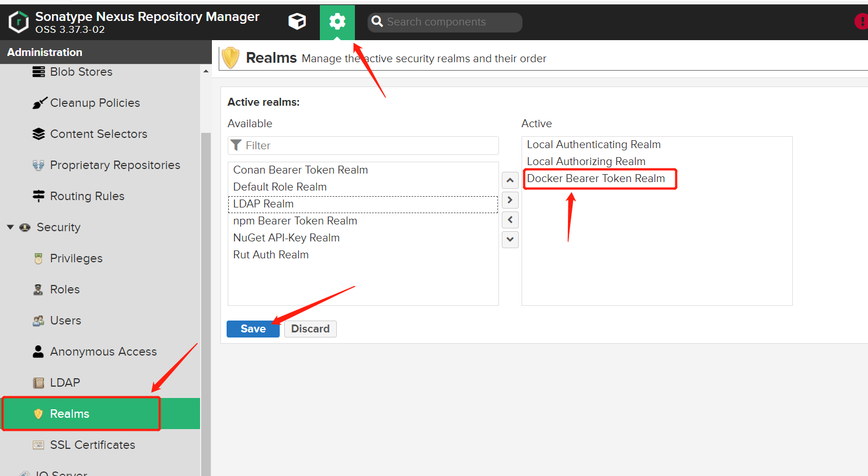This screenshot has height=476, width=868.
Task: Click the Security section icon
Action: coord(25,227)
